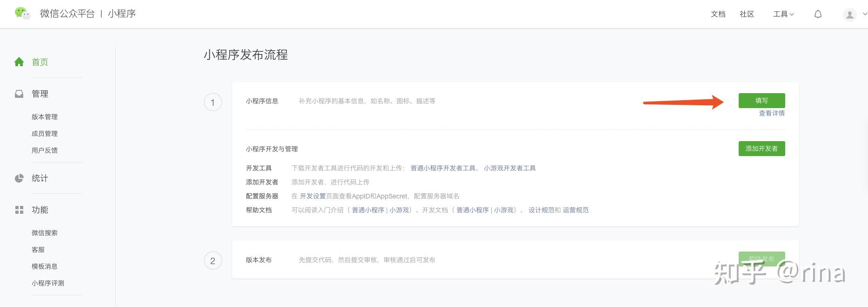The image size is (868, 307).
Task: Open 用户反馈 in the sidebar
Action: (x=45, y=150)
